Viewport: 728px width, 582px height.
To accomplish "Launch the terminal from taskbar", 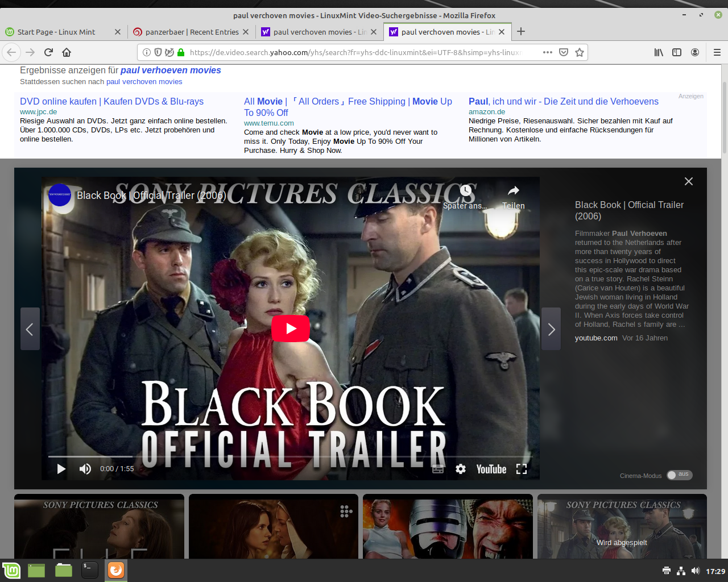I will pos(90,570).
